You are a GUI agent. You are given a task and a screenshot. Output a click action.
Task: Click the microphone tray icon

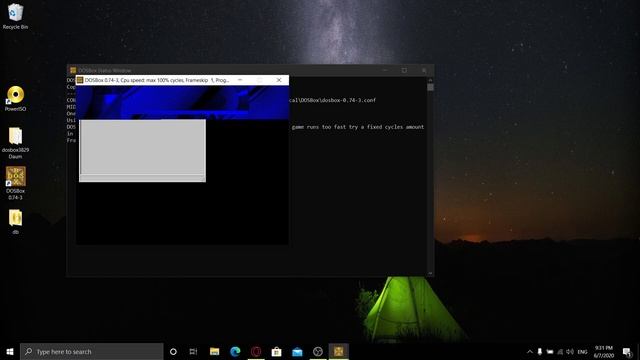540,351
